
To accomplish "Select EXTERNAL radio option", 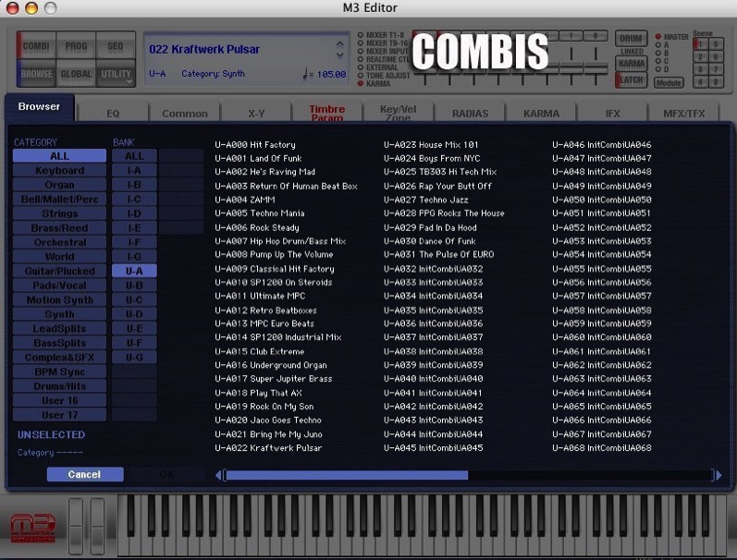I will pos(361,67).
